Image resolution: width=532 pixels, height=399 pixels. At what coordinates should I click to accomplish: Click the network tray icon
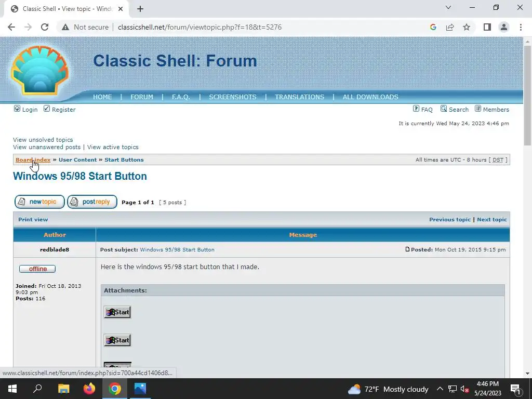453,389
